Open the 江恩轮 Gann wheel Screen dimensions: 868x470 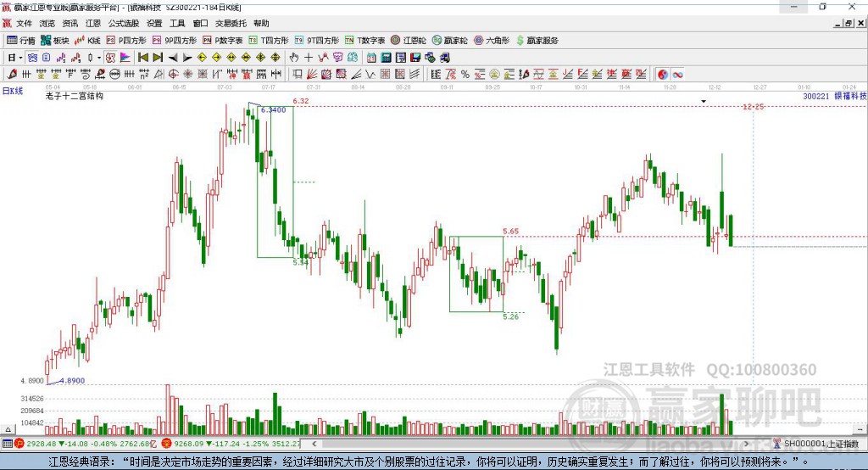pos(409,41)
